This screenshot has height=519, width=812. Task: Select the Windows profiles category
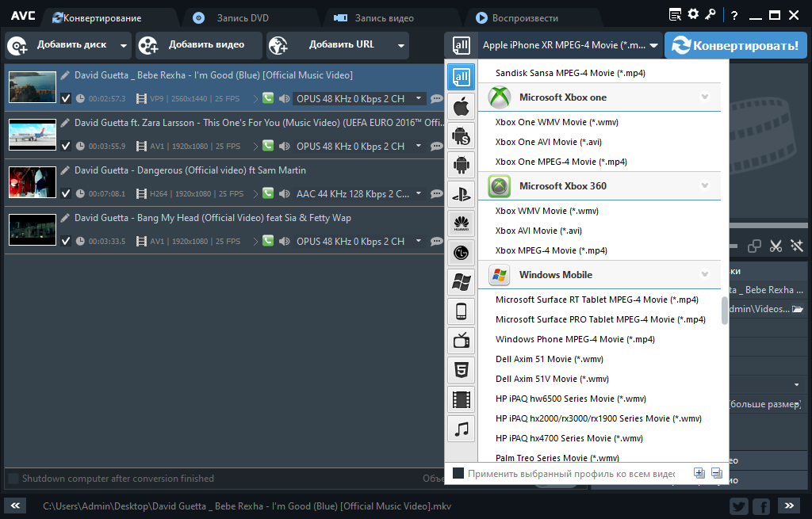coord(461,281)
